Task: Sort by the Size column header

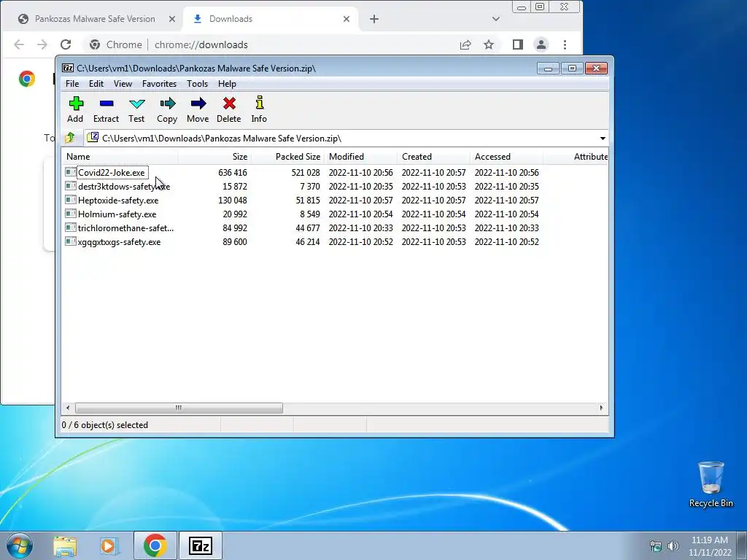Action: coord(215,157)
